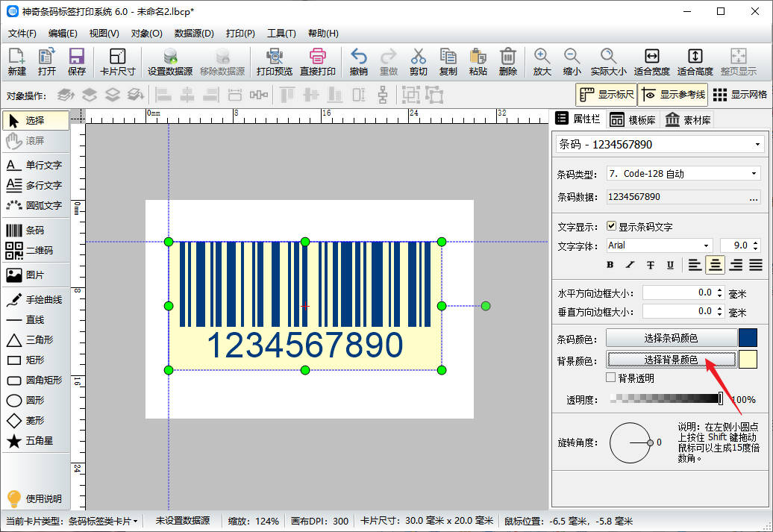Screen dimensions: 773x532
Task: Select the 三角形 triangle tool
Action: point(36,339)
